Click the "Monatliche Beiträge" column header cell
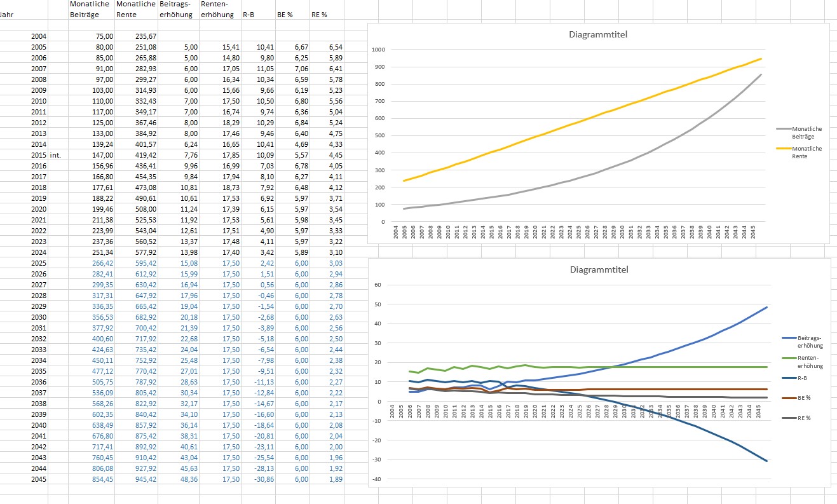The height and width of the screenshot is (504, 837). pos(92,9)
